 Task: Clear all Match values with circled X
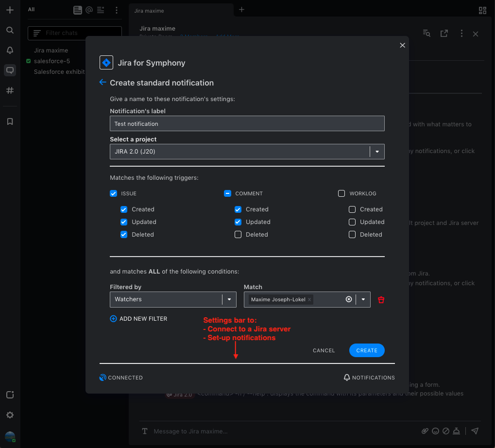click(348, 299)
